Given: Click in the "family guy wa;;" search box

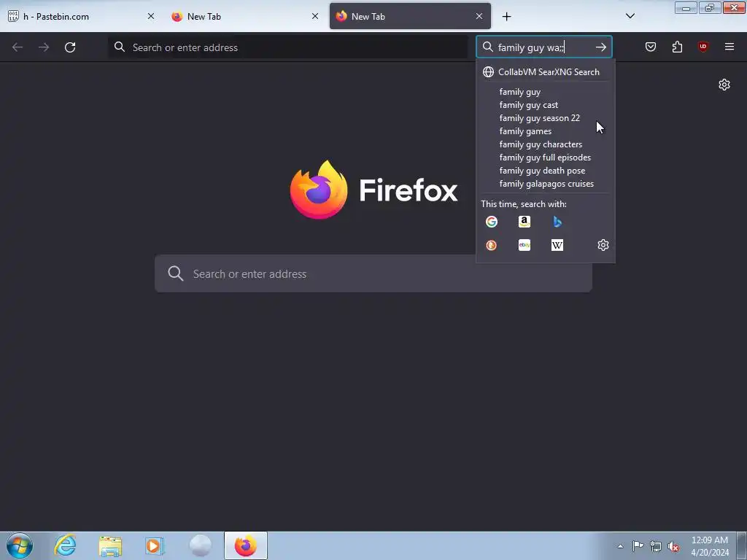Looking at the screenshot, I should [543, 47].
